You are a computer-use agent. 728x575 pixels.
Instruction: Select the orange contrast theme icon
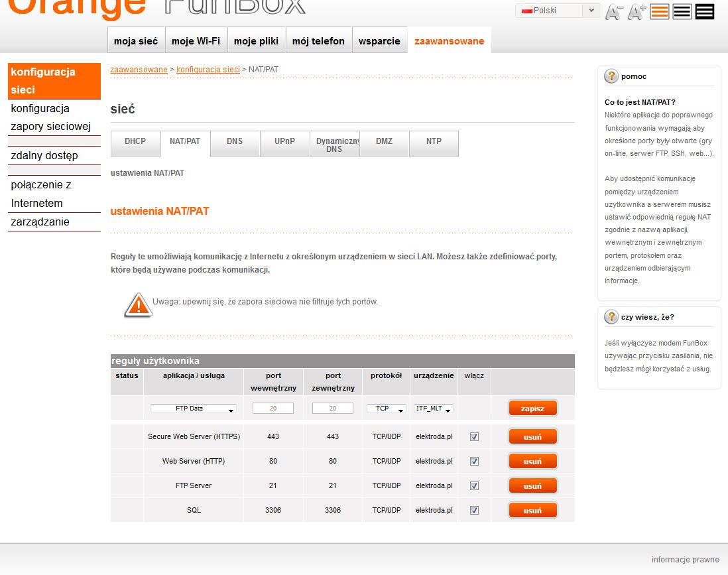(x=659, y=10)
